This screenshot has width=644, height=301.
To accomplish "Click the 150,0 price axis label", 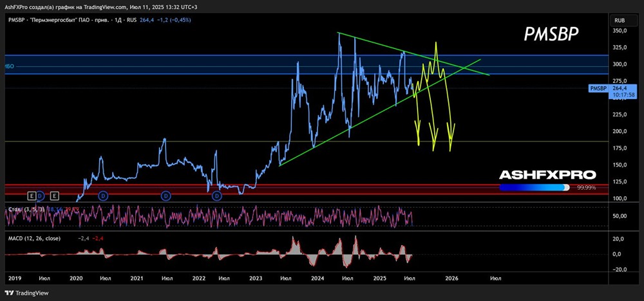I will click(620, 165).
